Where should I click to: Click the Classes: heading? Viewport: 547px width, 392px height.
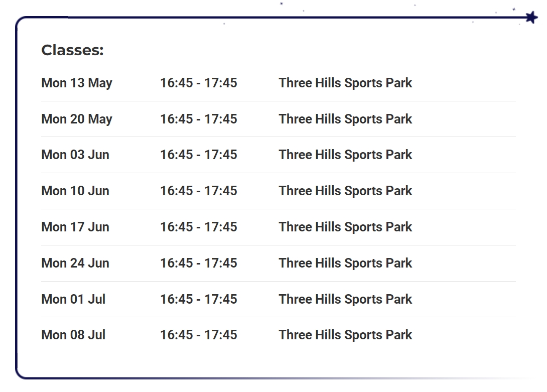pos(72,50)
